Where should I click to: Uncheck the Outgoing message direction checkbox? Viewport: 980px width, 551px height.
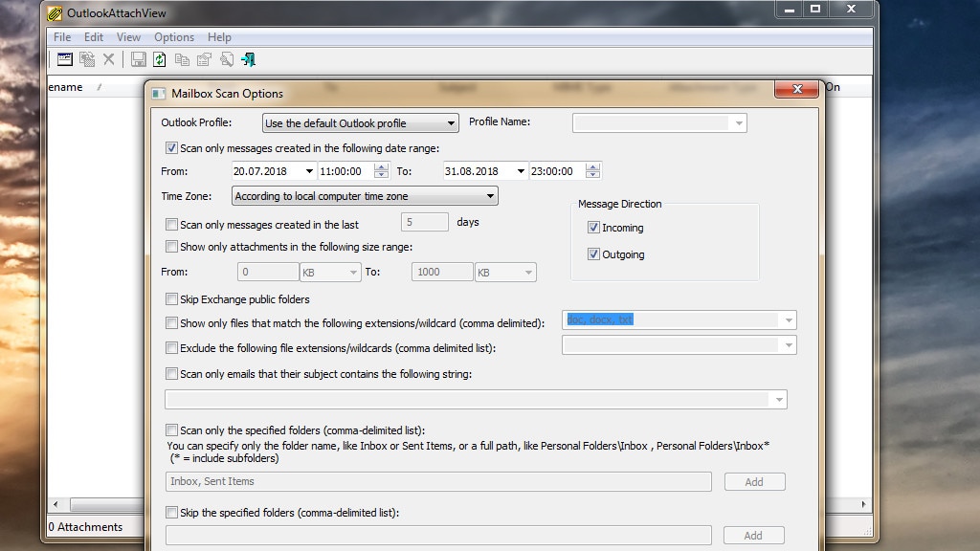594,254
